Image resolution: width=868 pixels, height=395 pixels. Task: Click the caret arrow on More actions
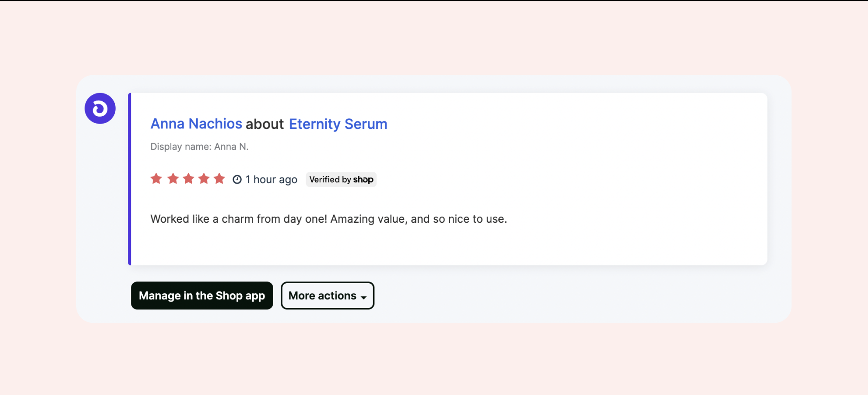[x=364, y=298]
